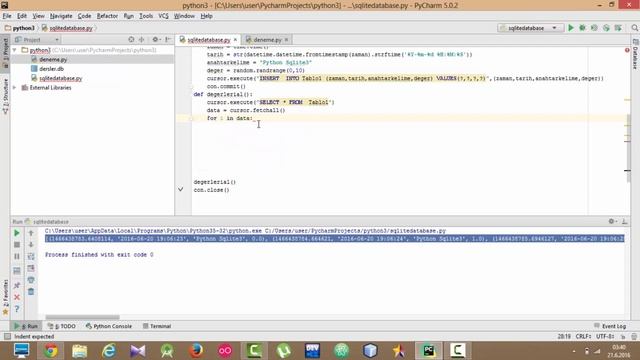Viewport: 640px width, 360px height.
Task: Toggle scroll to end in Run console
Action: pos(31,268)
